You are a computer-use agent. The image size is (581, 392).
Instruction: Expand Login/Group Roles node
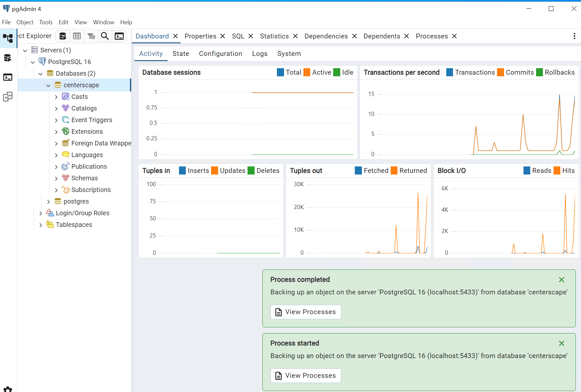click(41, 213)
